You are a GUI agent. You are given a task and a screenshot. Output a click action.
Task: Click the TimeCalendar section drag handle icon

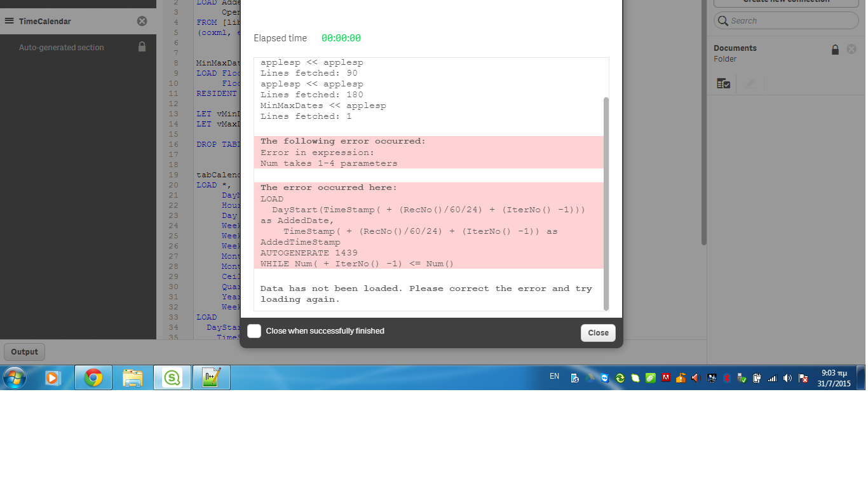pyautogui.click(x=9, y=21)
